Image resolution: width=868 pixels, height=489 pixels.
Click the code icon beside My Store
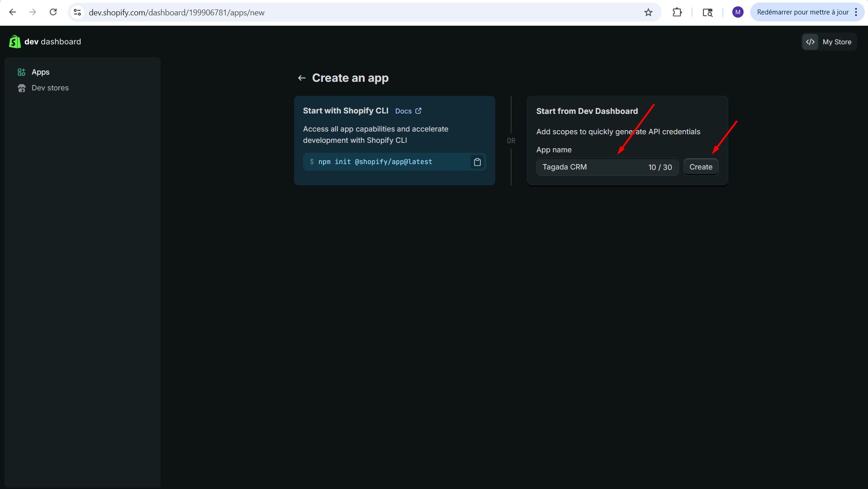[x=810, y=42]
